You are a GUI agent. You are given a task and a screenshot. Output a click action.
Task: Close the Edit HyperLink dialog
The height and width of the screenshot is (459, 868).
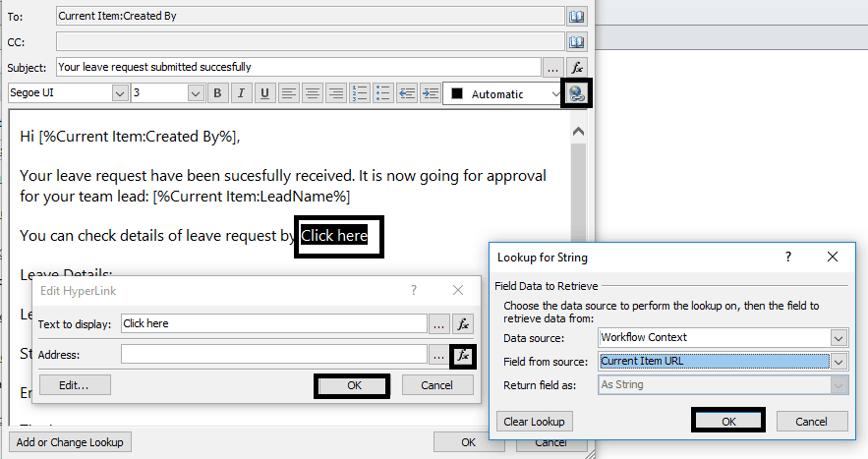coord(458,290)
